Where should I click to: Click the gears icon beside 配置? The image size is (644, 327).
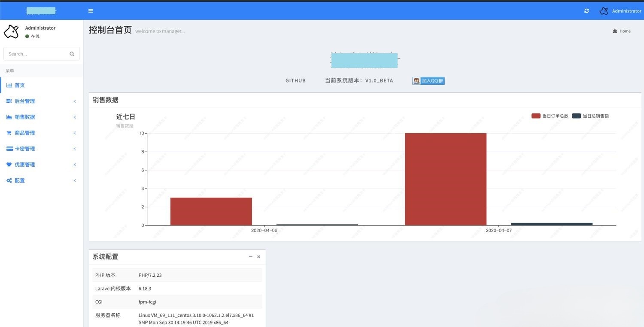pos(9,180)
